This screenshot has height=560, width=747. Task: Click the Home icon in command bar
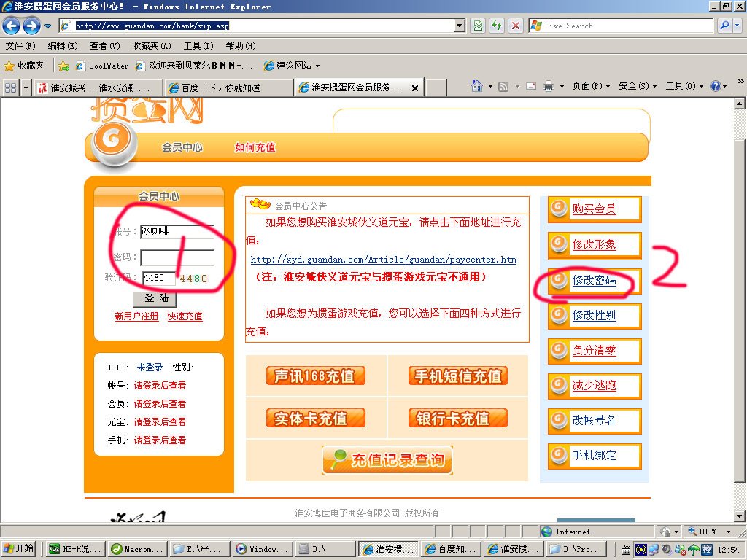tap(476, 86)
